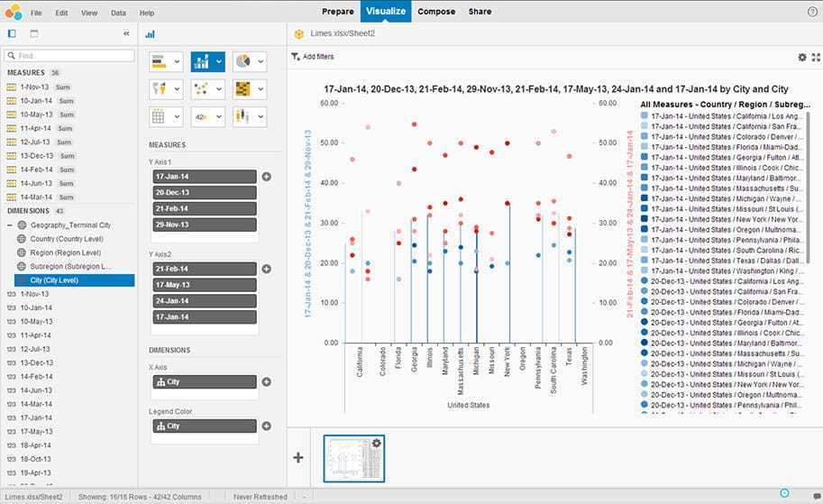This screenshot has width=823, height=504.
Task: Collapse the Geography_Terminal City hierarchy
Action: (x=9, y=225)
